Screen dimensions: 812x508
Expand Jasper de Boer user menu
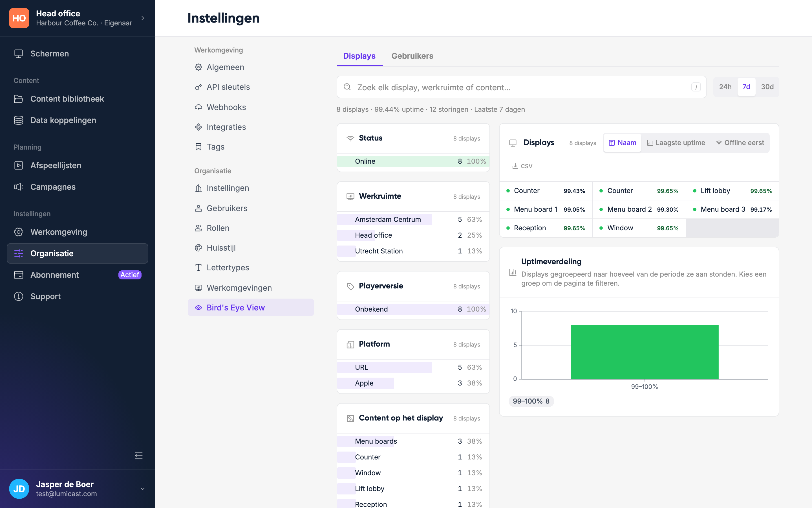click(143, 489)
